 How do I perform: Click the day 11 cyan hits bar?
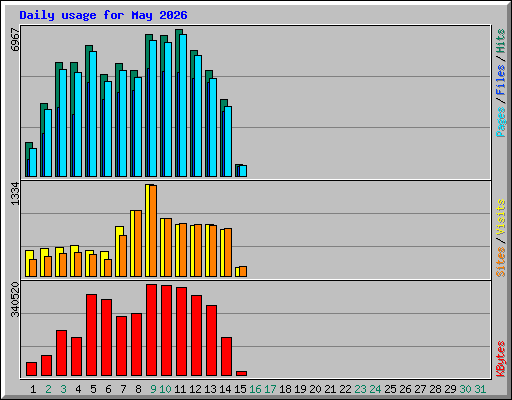coord(183,105)
